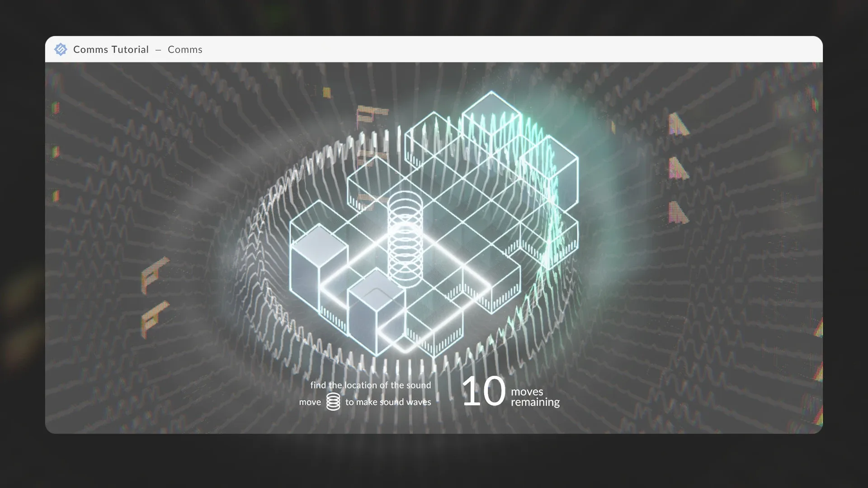This screenshot has width=868, height=488.
Task: Select the Comms breadcrumb label
Action: (185, 50)
